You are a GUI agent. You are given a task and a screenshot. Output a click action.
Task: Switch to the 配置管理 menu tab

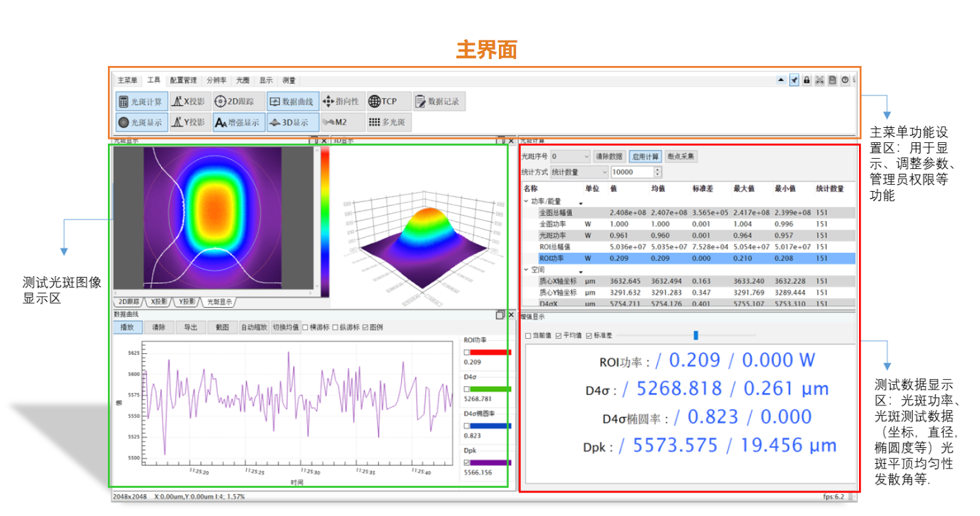[x=183, y=80]
